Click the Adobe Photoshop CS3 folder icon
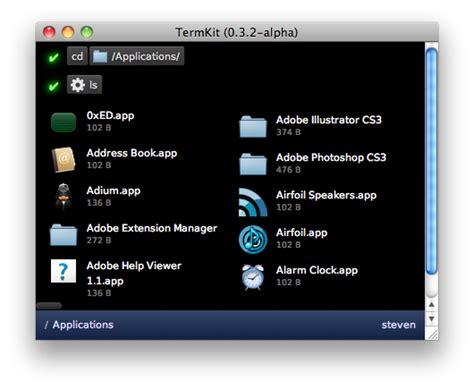The image size is (474, 389). tap(253, 164)
